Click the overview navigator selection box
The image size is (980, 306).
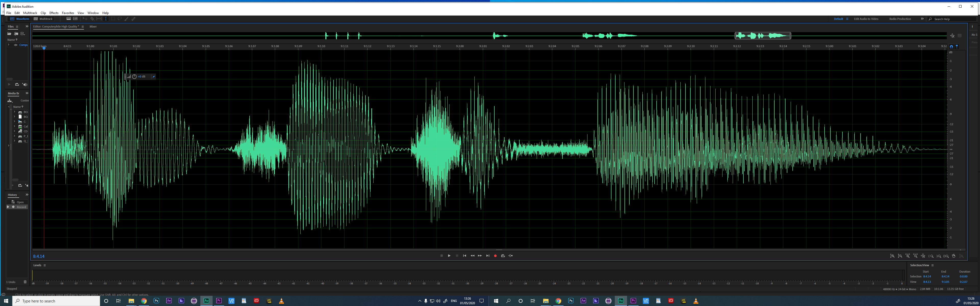coord(763,36)
